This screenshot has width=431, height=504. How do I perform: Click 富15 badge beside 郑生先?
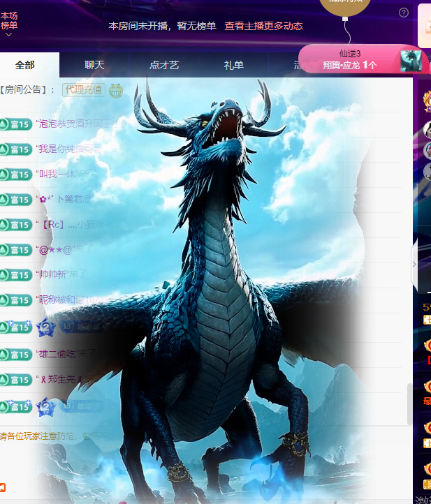pyautogui.click(x=16, y=380)
